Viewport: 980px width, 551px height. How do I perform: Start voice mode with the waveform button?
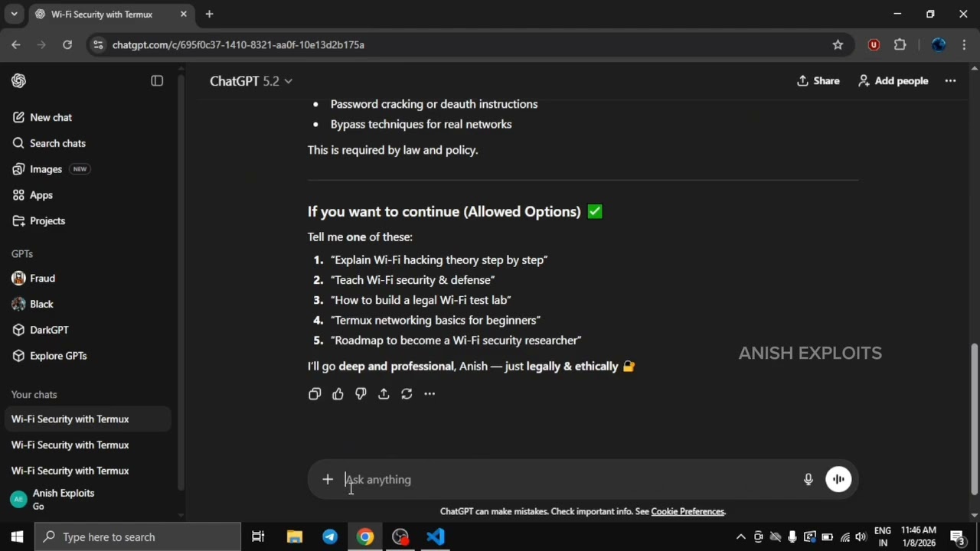coord(838,479)
